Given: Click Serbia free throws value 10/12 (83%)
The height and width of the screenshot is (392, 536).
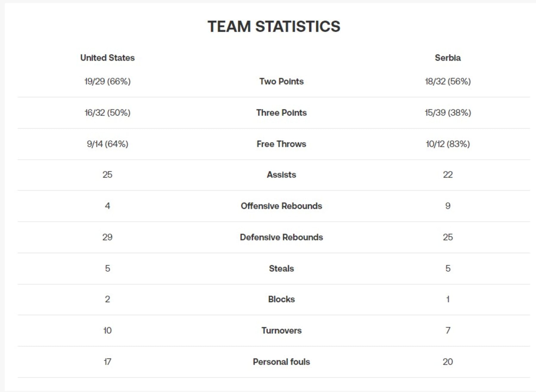Looking at the screenshot, I should click(x=448, y=144).
